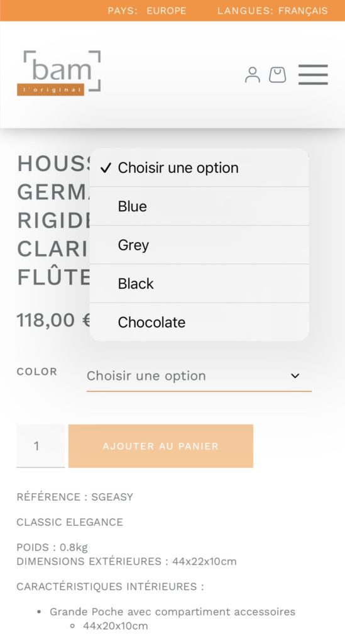Click the AJOUTER AU PANIER button
345x644 pixels.
tap(161, 446)
